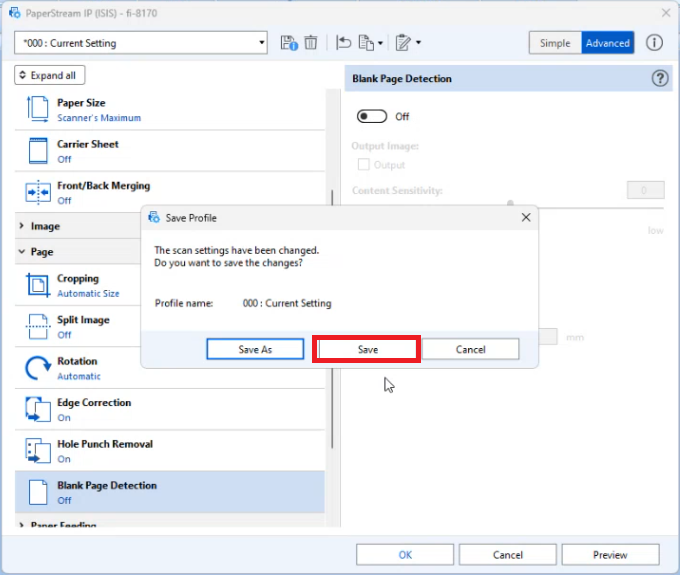Expand the Image section
This screenshot has width=680, height=575.
tap(22, 227)
